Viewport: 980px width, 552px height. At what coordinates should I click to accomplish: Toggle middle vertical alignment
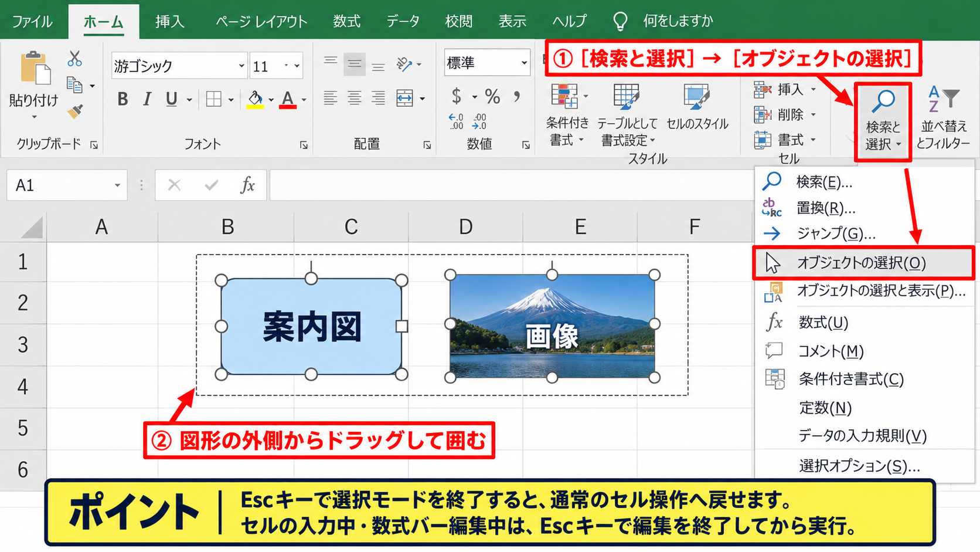click(355, 64)
